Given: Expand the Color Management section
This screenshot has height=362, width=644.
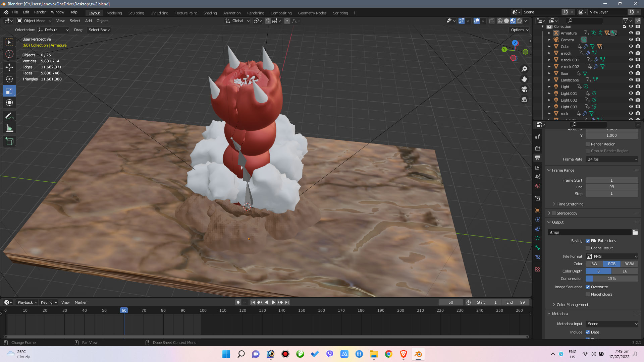Looking at the screenshot, I should tap(572, 305).
